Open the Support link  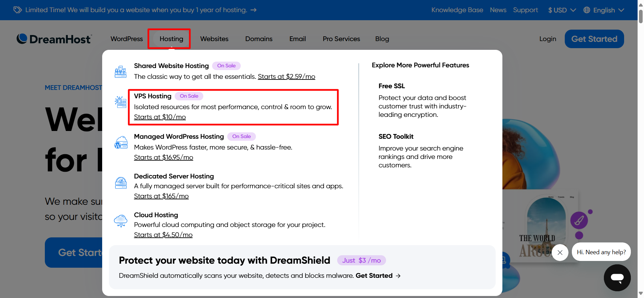pos(525,10)
